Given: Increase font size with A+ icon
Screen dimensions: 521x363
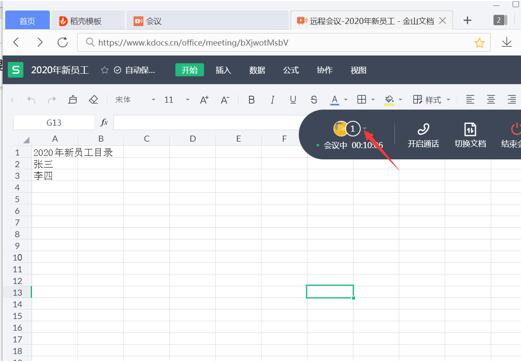Looking at the screenshot, I should [204, 100].
